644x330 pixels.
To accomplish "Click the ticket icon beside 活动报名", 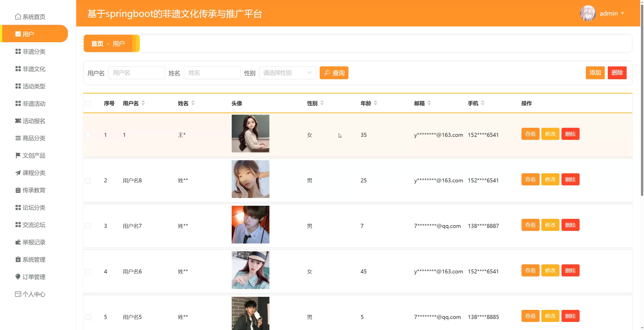I will [x=18, y=121].
